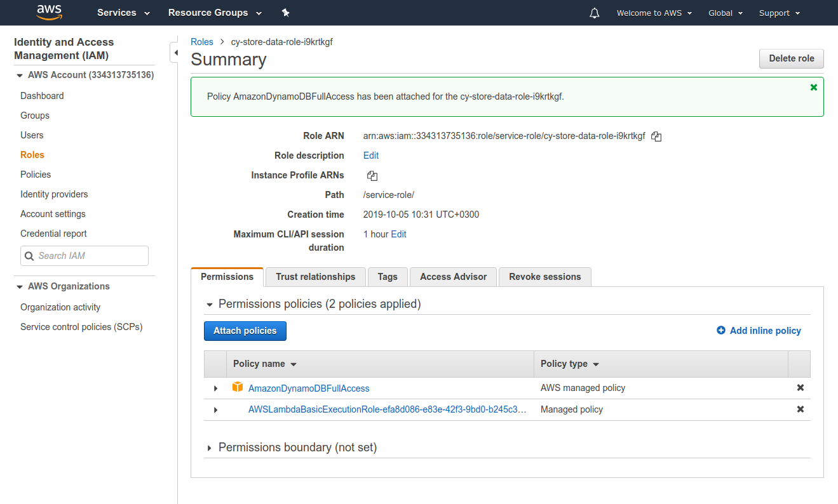Collapse the sidebar with the arrow handle
The width and height of the screenshot is (838, 504).
(175, 53)
